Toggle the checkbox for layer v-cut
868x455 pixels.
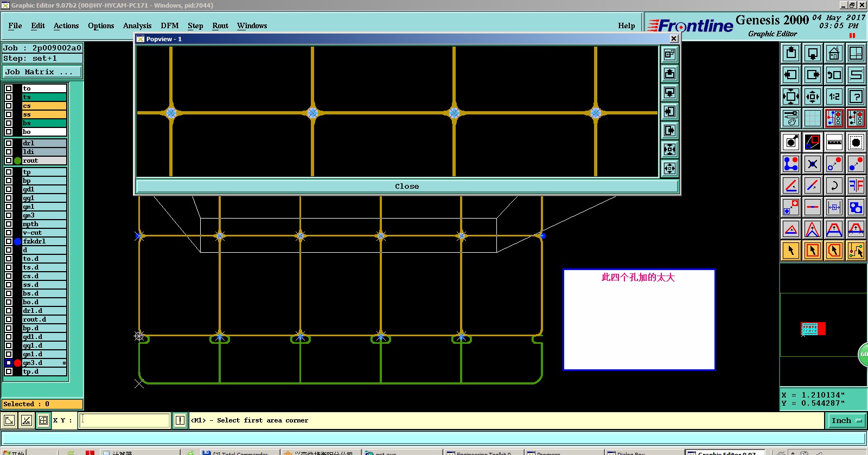click(9, 233)
